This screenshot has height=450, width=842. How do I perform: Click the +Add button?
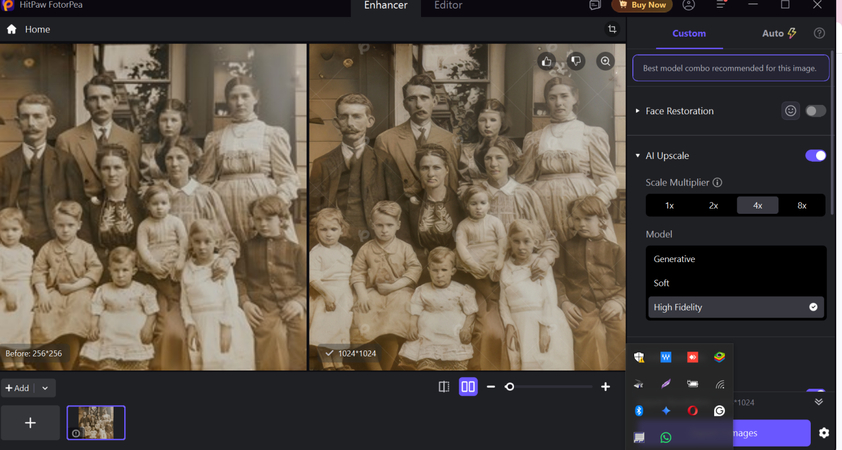pyautogui.click(x=17, y=388)
